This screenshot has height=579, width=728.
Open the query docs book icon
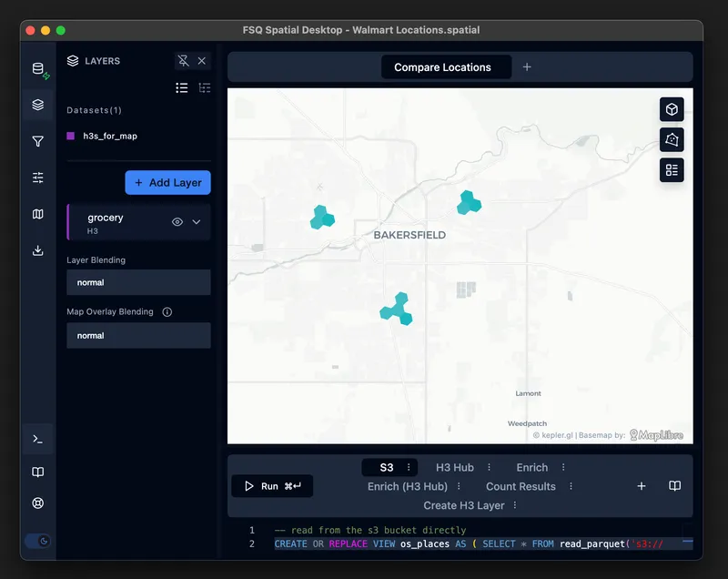[x=674, y=486]
